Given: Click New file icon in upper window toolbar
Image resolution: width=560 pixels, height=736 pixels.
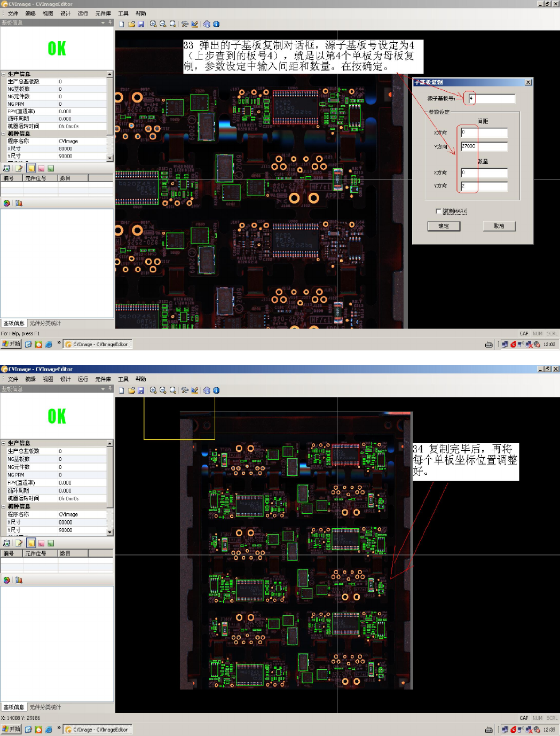Looking at the screenshot, I should click(122, 24).
